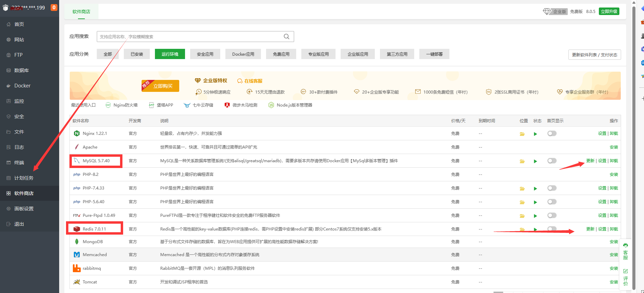Select the 软件商店 top tab
This screenshot has width=644, height=293.
tap(81, 12)
